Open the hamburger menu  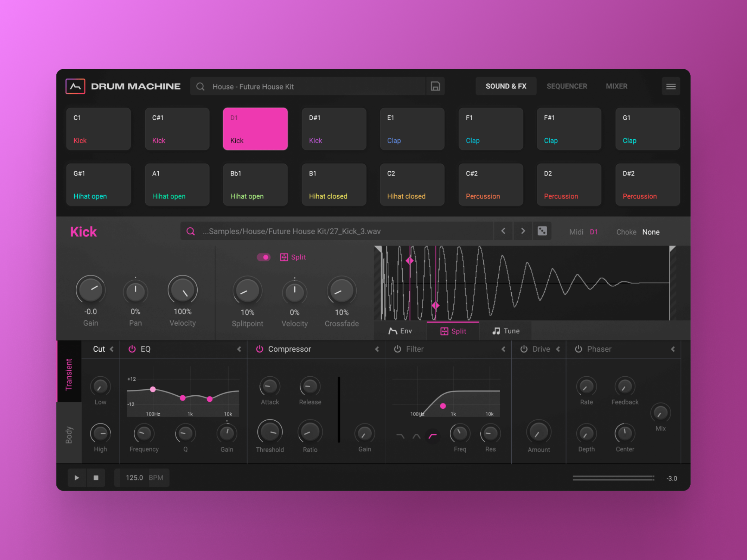pyautogui.click(x=671, y=86)
